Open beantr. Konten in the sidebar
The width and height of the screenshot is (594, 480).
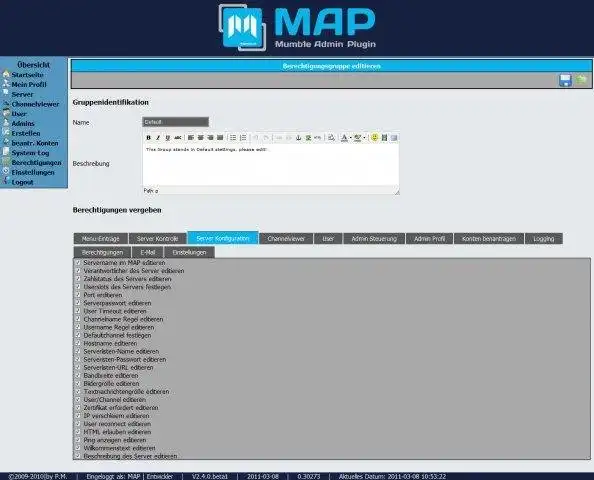35,143
